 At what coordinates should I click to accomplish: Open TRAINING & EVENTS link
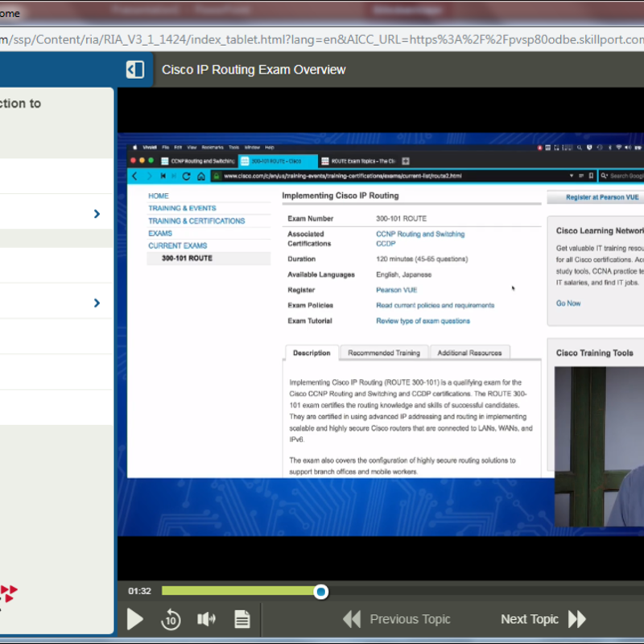(x=182, y=208)
